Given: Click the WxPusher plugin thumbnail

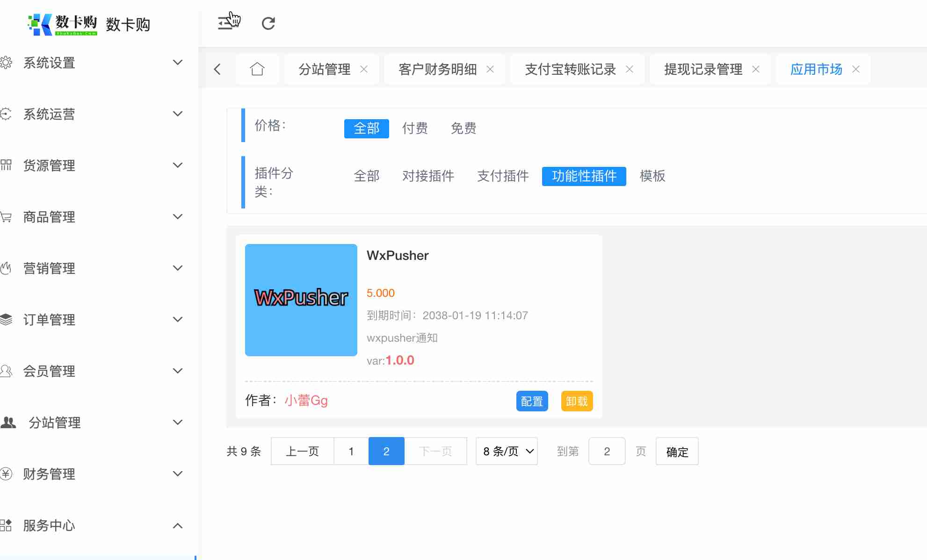Looking at the screenshot, I should pos(301,300).
